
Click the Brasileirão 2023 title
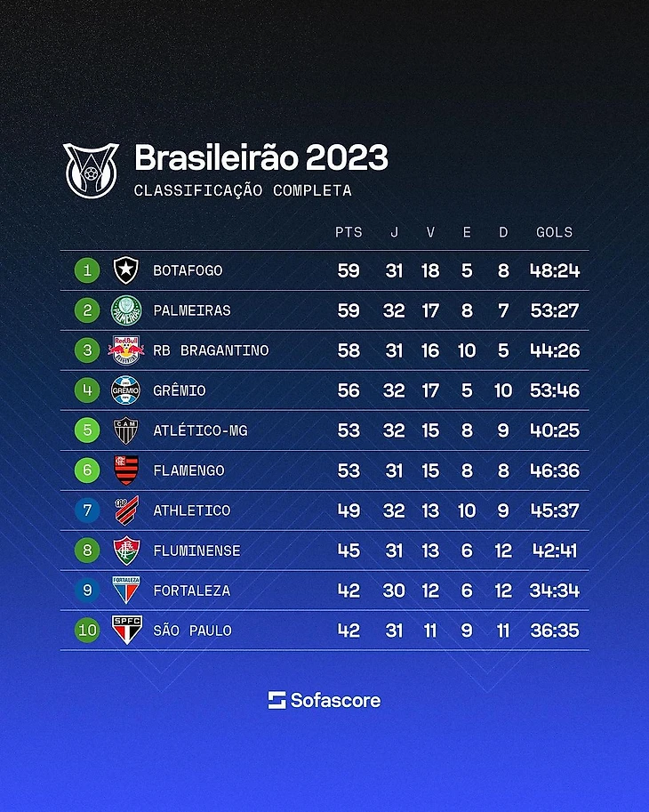click(261, 158)
